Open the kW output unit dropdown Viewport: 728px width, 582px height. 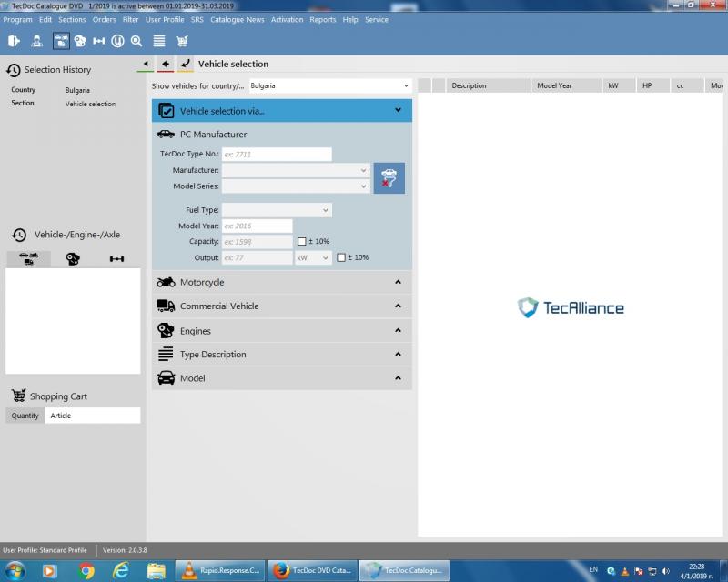[x=313, y=257]
